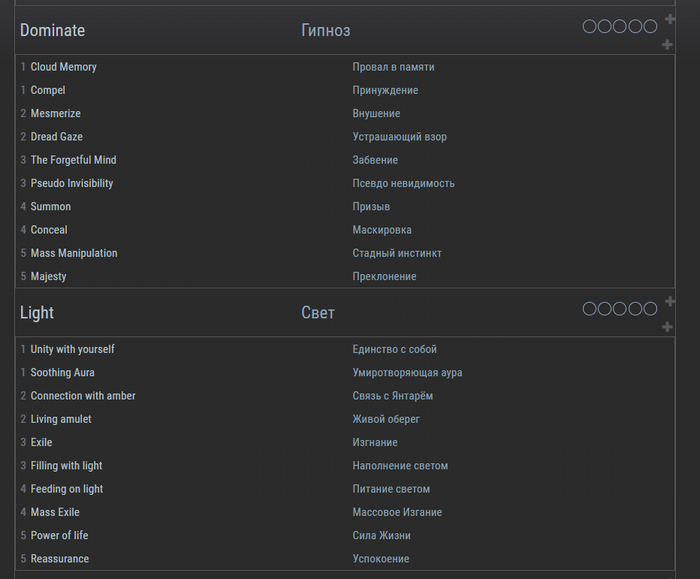The width and height of the screenshot is (700, 579).
Task: Set Light rating to the fourth dot
Action: [x=635, y=309]
